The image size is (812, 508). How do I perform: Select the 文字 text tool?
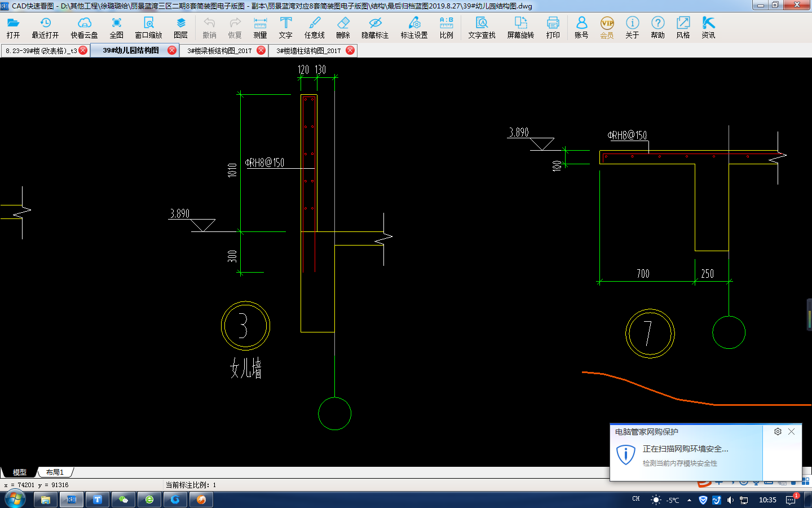286,27
